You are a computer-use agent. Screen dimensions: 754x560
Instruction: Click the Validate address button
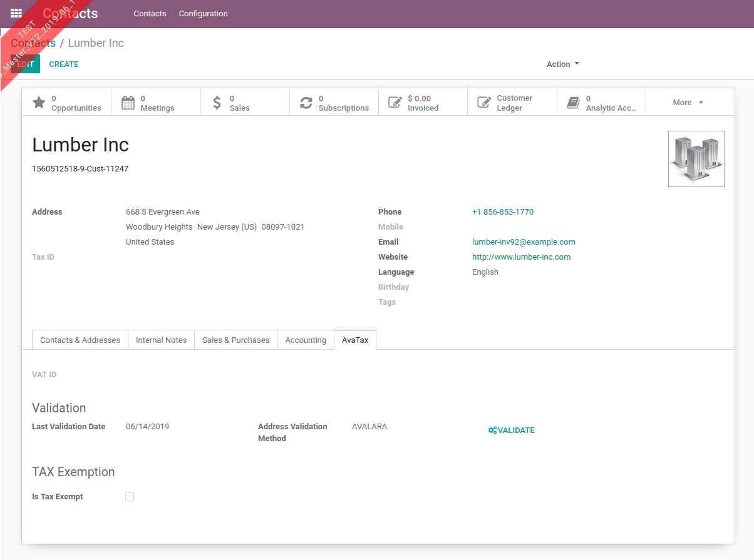pos(511,430)
